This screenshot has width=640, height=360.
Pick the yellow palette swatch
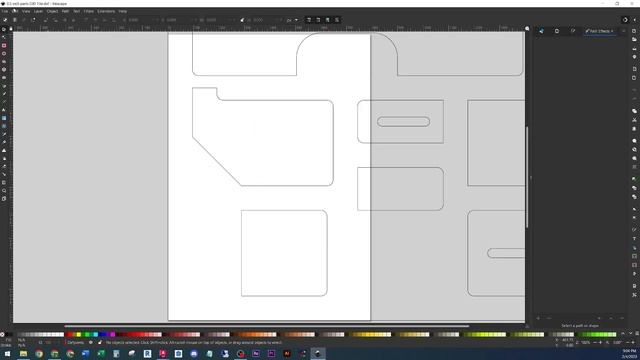click(x=78, y=334)
